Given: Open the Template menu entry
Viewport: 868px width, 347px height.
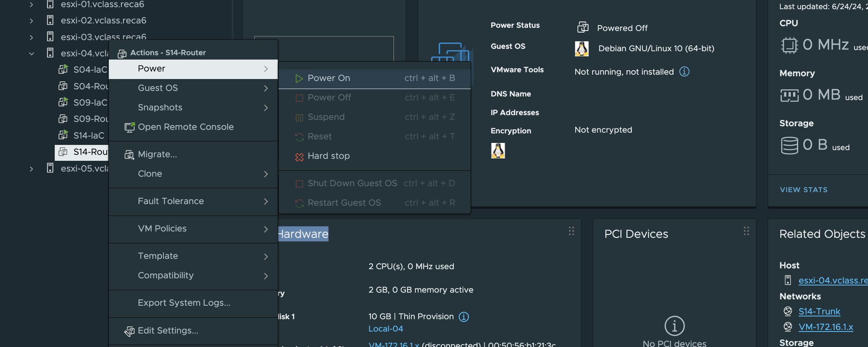Looking at the screenshot, I should pyautogui.click(x=193, y=256).
